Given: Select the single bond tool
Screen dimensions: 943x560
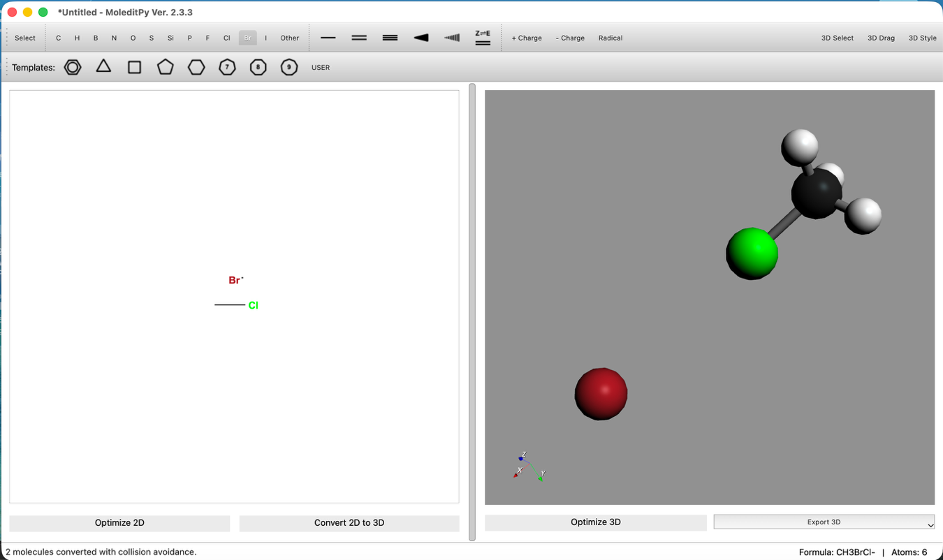Looking at the screenshot, I should tap(328, 38).
